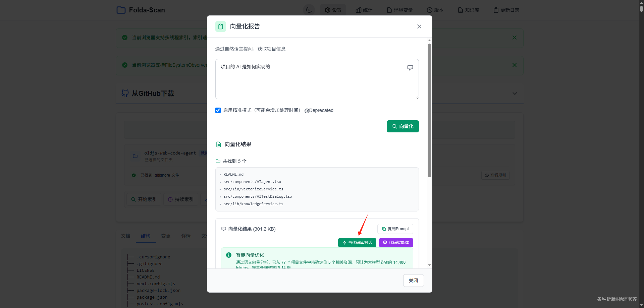The width and height of the screenshot is (644, 308).
Task: Dismiss the multithread indexing notification banner
Action: click(514, 38)
